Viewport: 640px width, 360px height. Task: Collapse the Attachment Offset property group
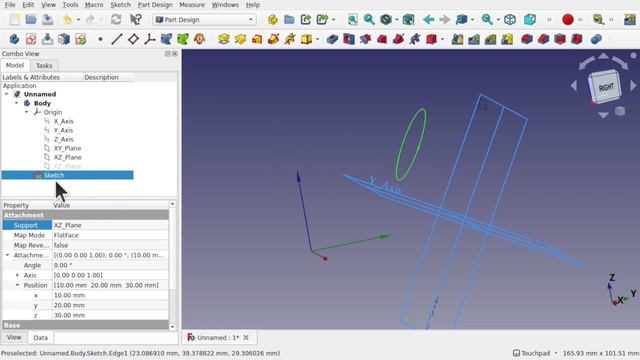(7, 255)
